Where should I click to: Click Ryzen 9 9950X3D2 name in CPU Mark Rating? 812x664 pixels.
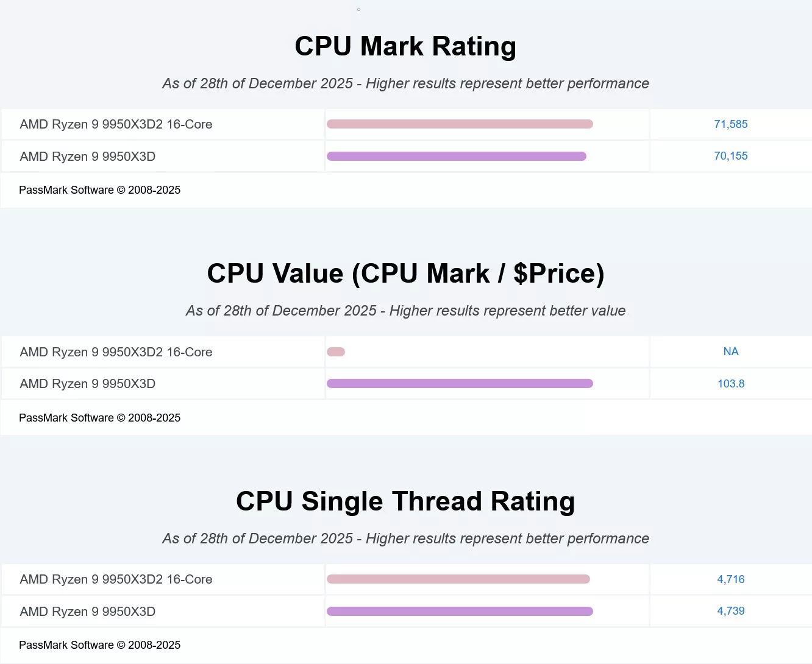click(x=116, y=124)
